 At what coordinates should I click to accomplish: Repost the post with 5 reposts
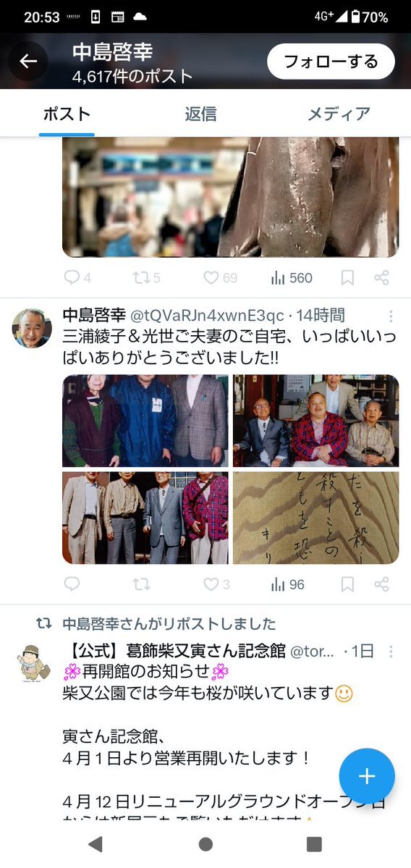[147, 278]
